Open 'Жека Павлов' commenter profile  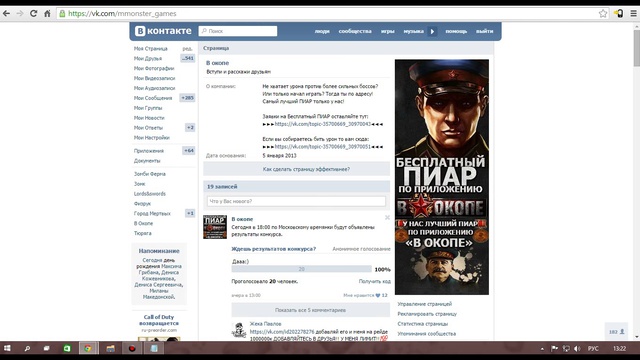pos(265,324)
